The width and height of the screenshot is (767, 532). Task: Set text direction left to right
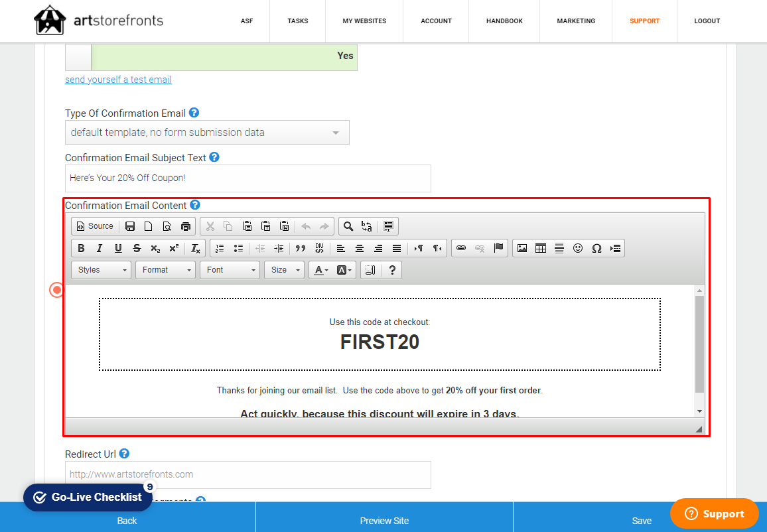(419, 248)
